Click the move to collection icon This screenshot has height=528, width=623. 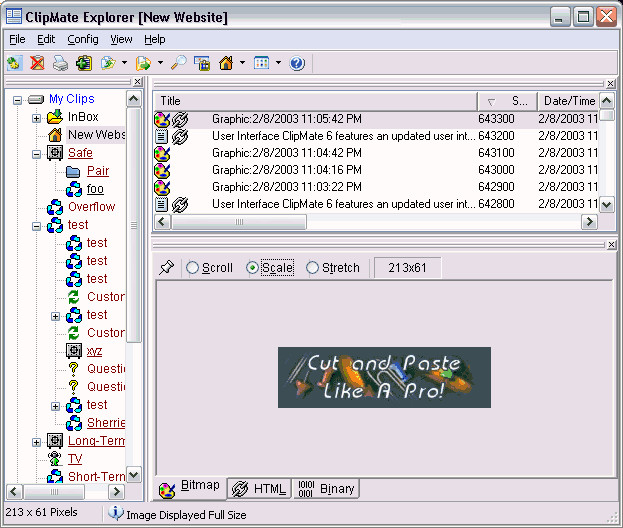[108, 63]
